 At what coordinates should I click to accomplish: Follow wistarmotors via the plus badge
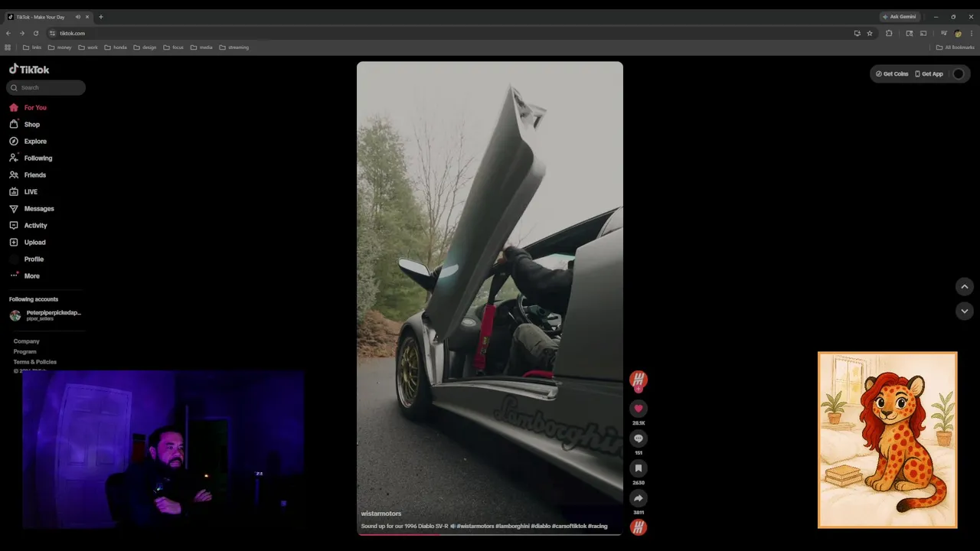click(x=639, y=389)
